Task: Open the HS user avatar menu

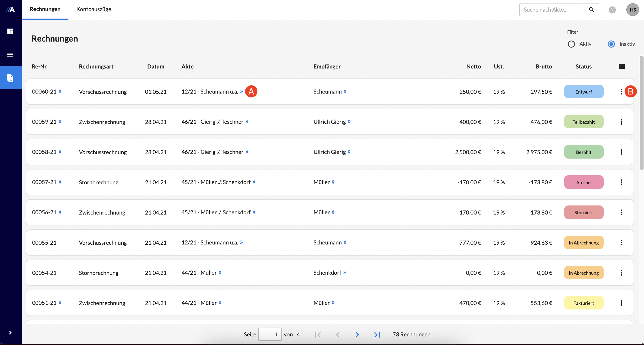Action: click(x=632, y=10)
